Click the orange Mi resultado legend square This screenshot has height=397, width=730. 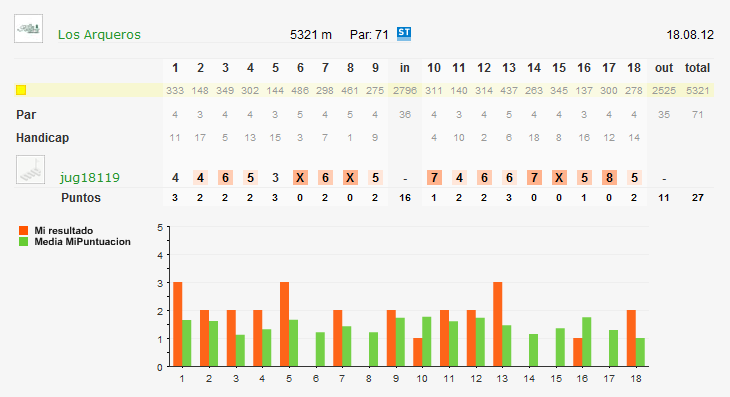point(23,230)
